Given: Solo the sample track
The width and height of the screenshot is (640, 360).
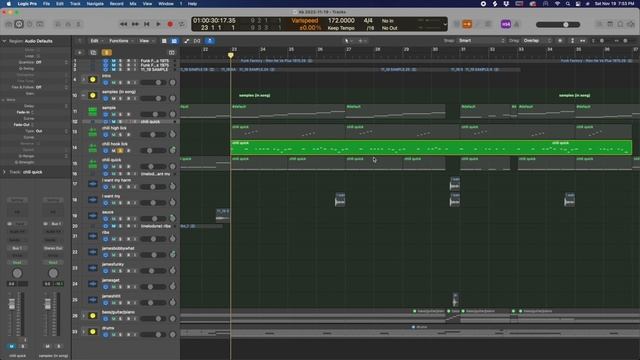Looking at the screenshot, I should pos(120,115).
